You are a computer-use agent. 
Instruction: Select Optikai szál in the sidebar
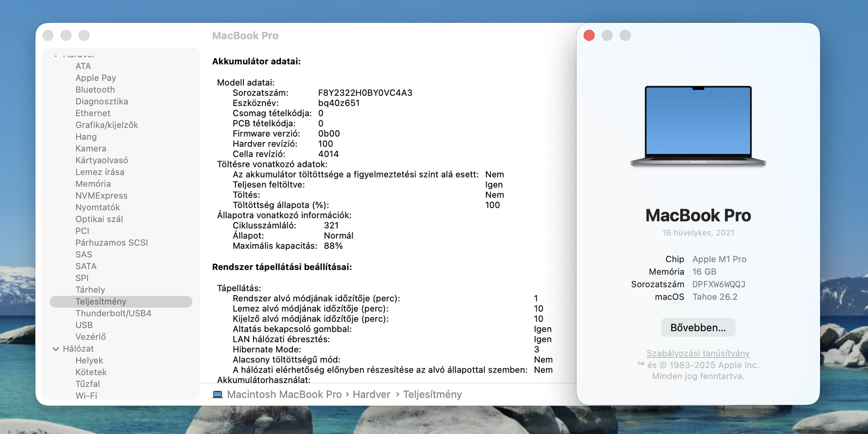tap(99, 219)
